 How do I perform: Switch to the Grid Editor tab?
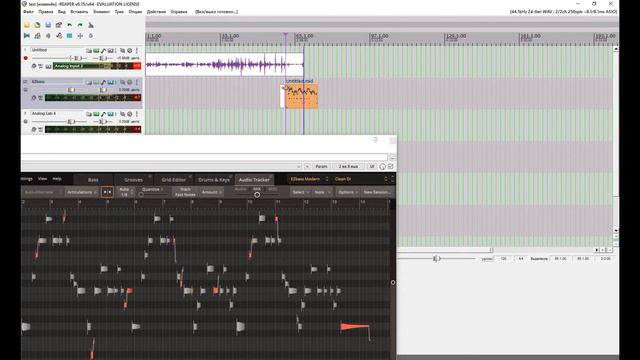[173, 180]
